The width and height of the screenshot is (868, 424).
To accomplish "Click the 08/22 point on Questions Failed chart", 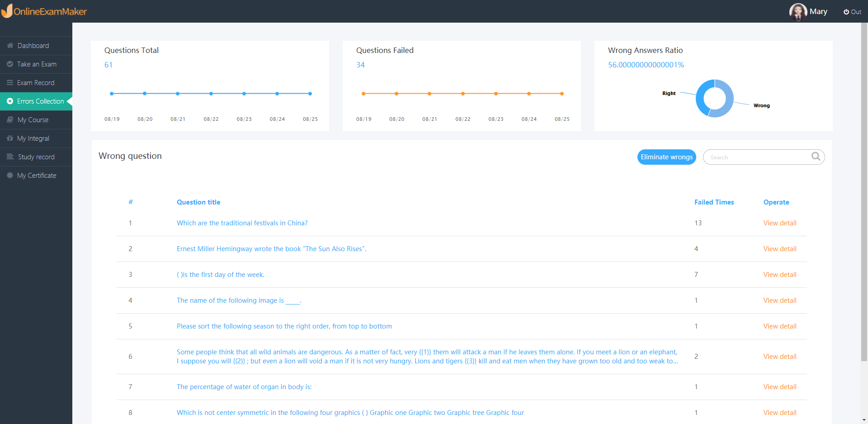I will coord(462,94).
